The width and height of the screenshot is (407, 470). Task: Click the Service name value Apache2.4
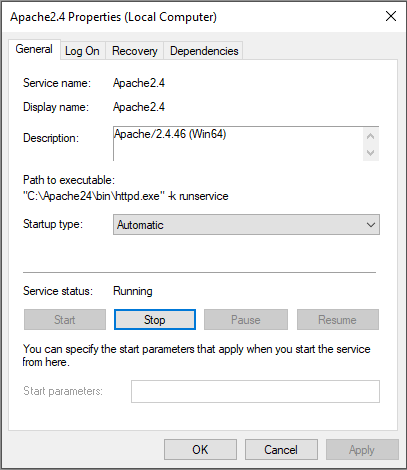point(139,83)
